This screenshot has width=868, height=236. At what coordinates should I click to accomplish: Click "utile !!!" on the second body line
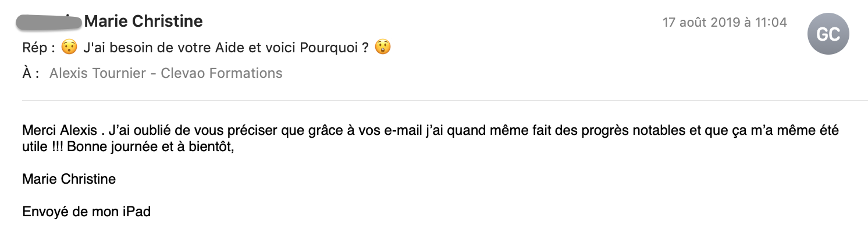click(x=43, y=145)
